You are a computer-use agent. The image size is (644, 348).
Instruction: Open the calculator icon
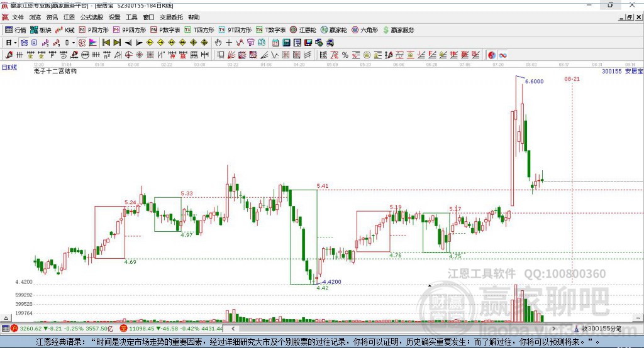[286, 43]
